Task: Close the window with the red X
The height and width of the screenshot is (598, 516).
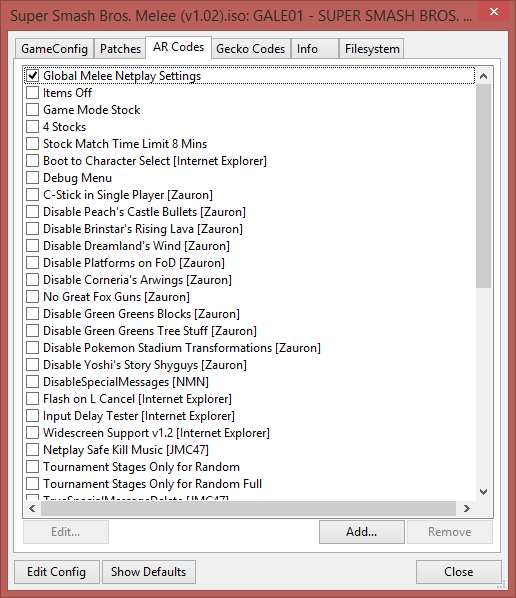Action: pyautogui.click(x=494, y=12)
